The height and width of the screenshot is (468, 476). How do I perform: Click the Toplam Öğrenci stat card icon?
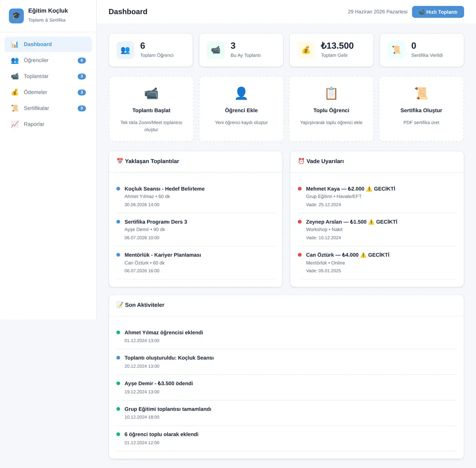[x=125, y=50]
